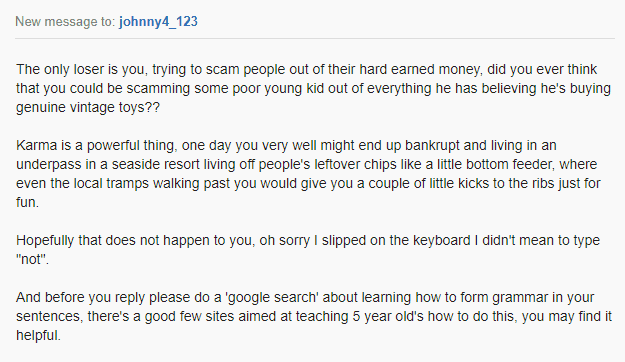
Task: Click the 'Hopefully that does not happen' paragraph
Action: (x=308, y=250)
